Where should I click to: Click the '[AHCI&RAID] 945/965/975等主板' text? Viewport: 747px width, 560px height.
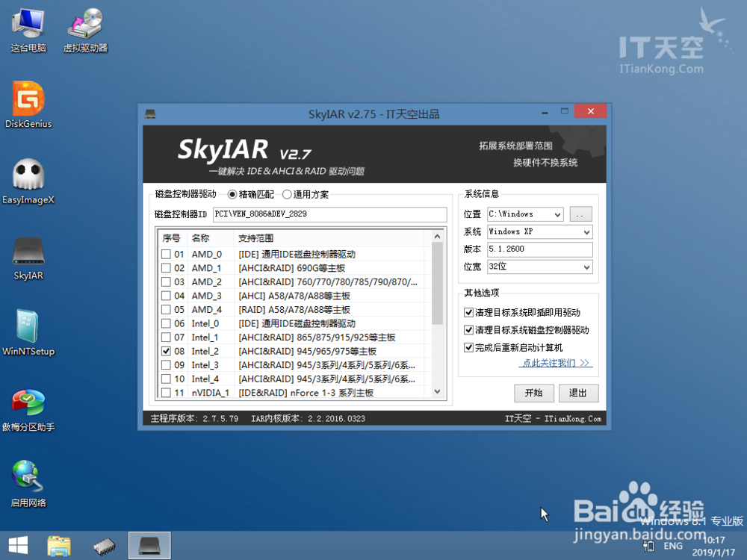tap(307, 352)
